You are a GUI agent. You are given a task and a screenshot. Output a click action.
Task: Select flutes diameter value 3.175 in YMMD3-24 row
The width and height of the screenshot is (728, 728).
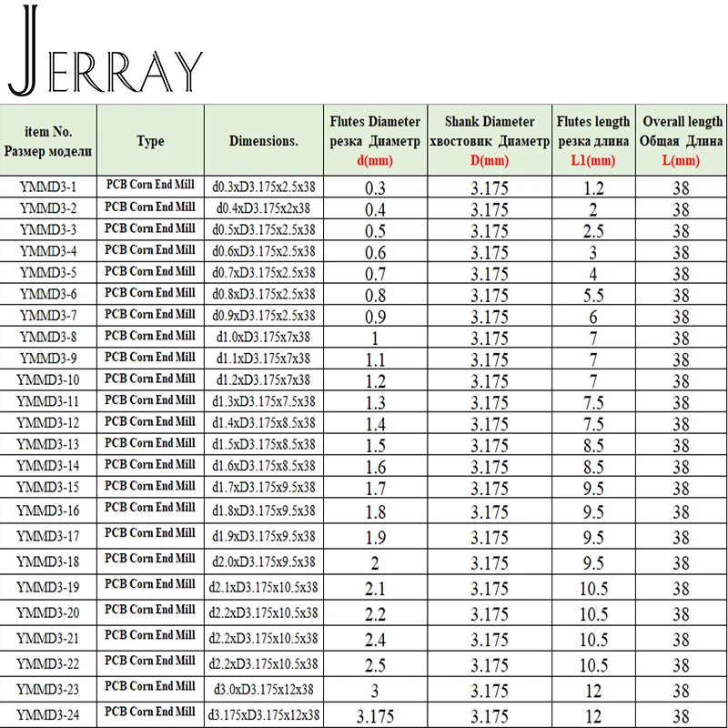375,716
